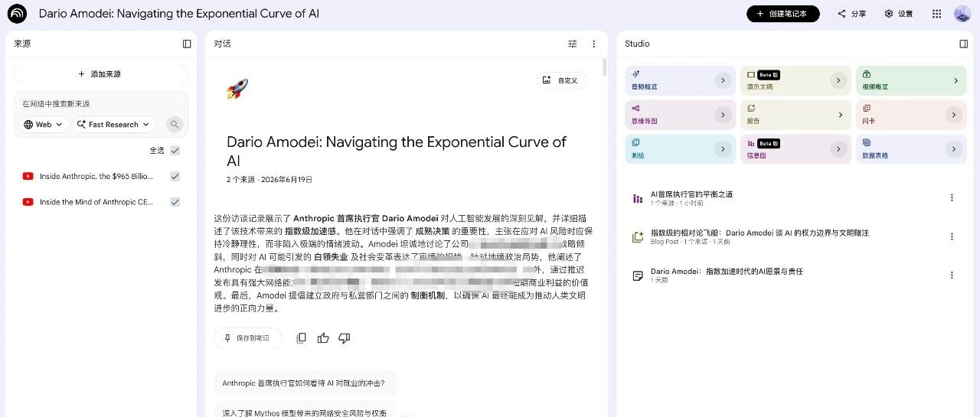Open the Fast Research mode dropdown
This screenshot has height=417, width=980.
(x=113, y=124)
